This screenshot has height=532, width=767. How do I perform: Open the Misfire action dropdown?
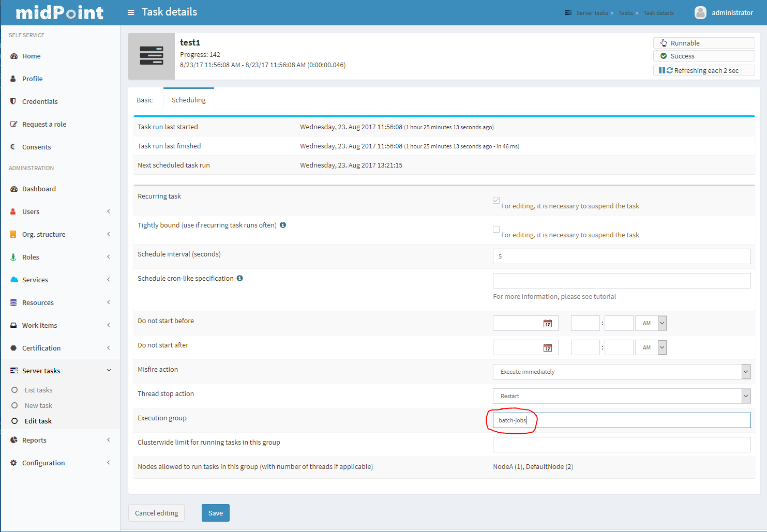point(621,372)
